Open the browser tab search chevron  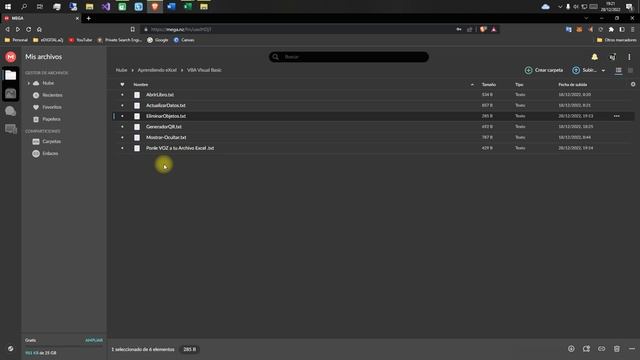tap(586, 18)
